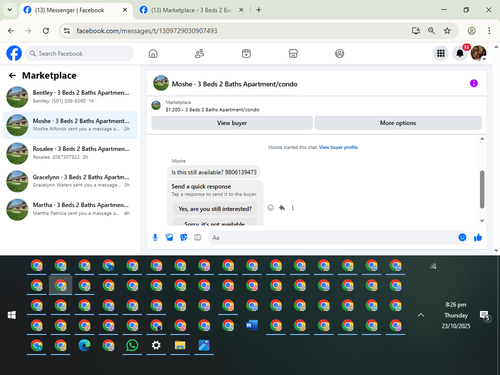Open Chrome three-dot menu
500x375 pixels.
point(489,31)
